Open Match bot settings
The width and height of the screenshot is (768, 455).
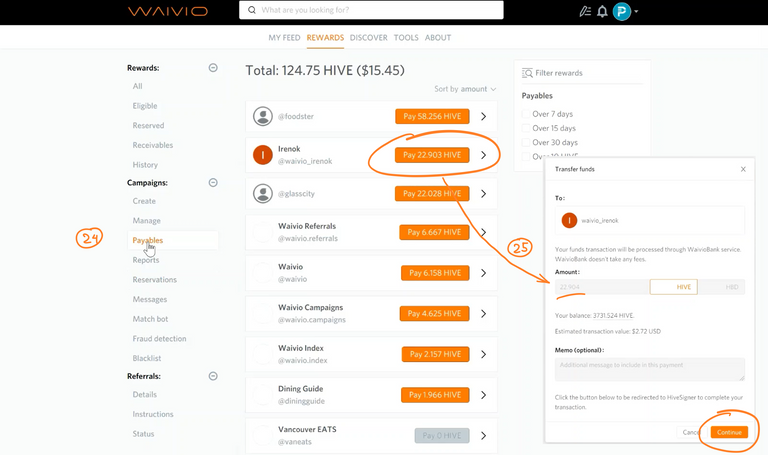pyautogui.click(x=150, y=318)
